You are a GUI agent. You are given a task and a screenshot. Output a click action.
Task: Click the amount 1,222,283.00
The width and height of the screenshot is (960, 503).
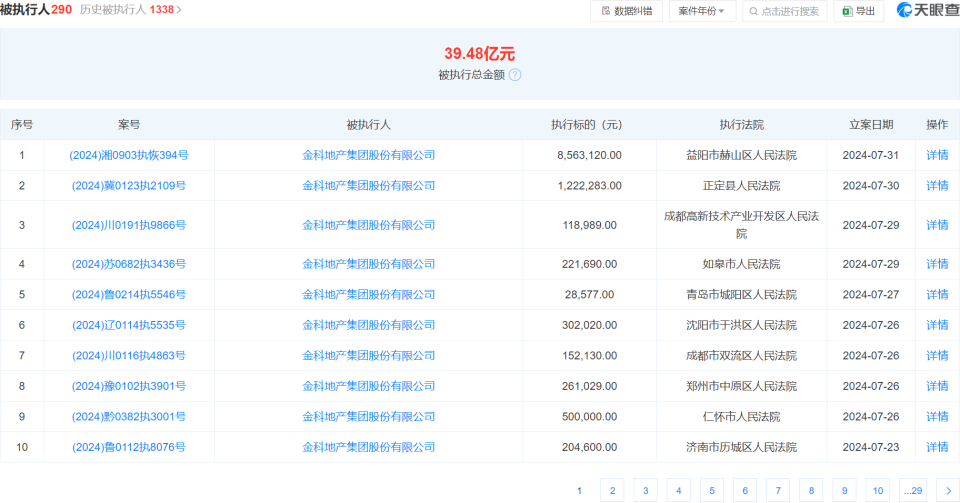589,186
